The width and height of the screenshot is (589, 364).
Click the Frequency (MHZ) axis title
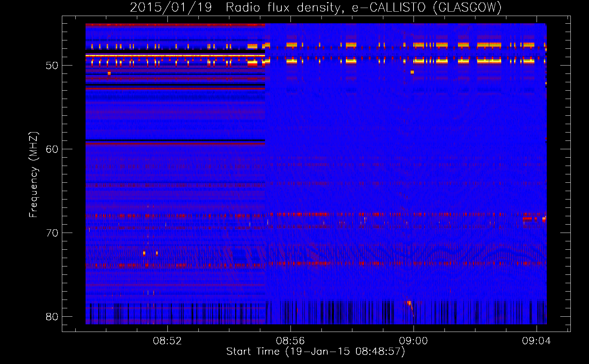[x=33, y=175]
